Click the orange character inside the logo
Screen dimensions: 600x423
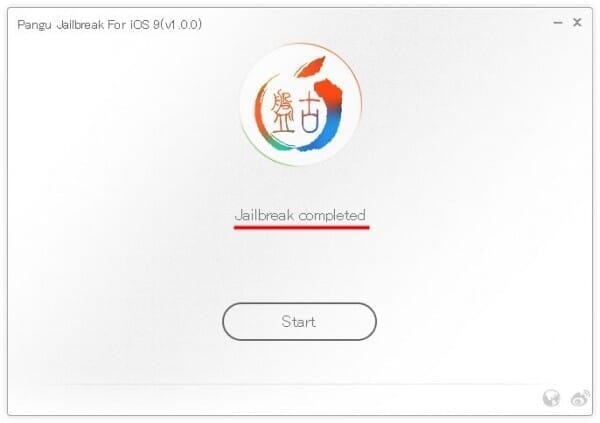point(282,112)
